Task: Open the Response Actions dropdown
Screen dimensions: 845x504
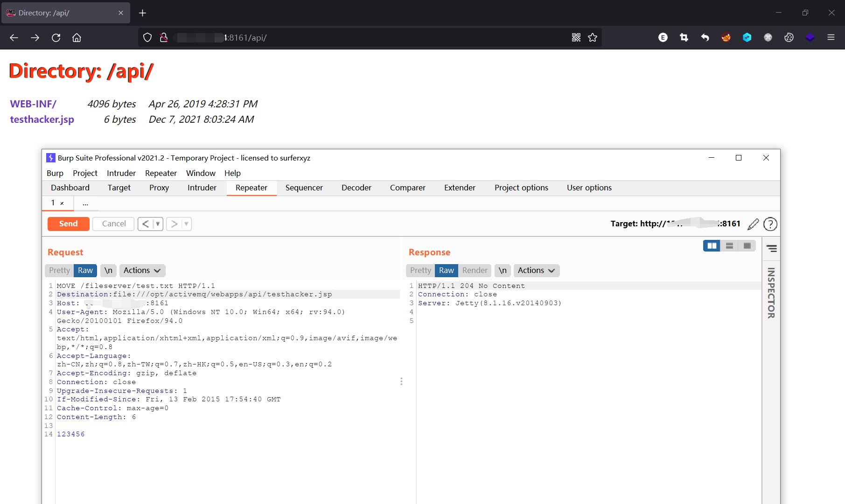Action: coord(537,271)
